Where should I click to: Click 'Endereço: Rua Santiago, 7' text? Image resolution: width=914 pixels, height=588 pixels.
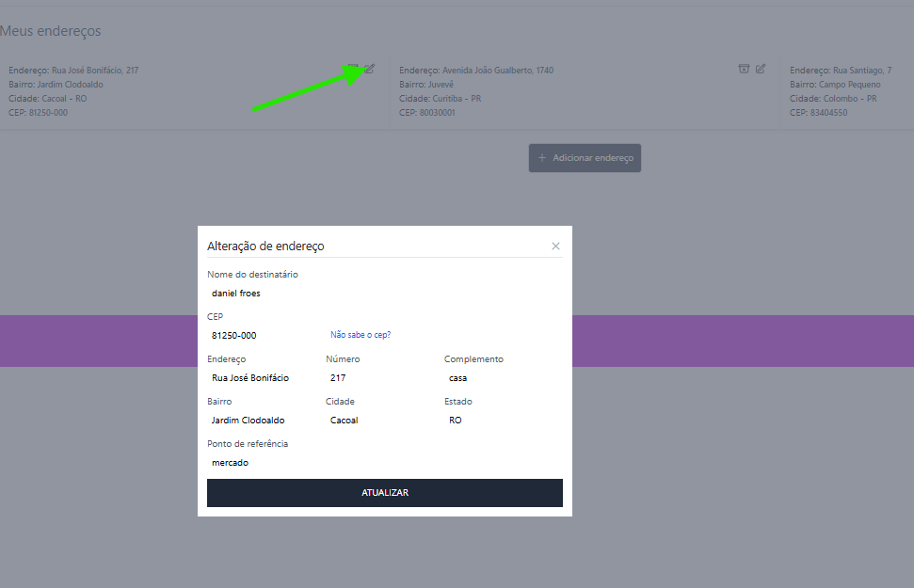point(841,71)
